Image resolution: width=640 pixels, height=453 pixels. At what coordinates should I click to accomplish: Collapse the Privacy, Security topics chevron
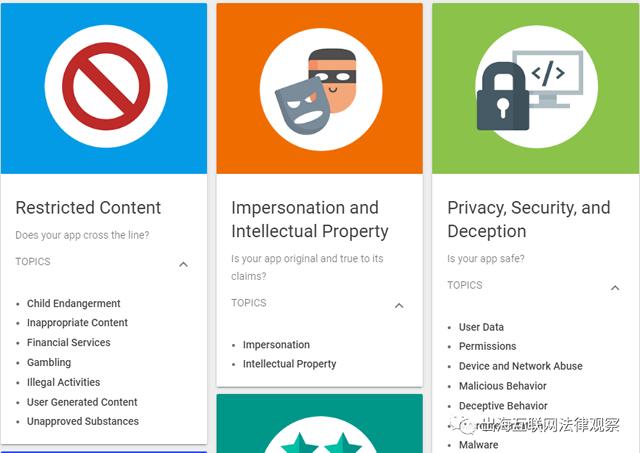615,287
